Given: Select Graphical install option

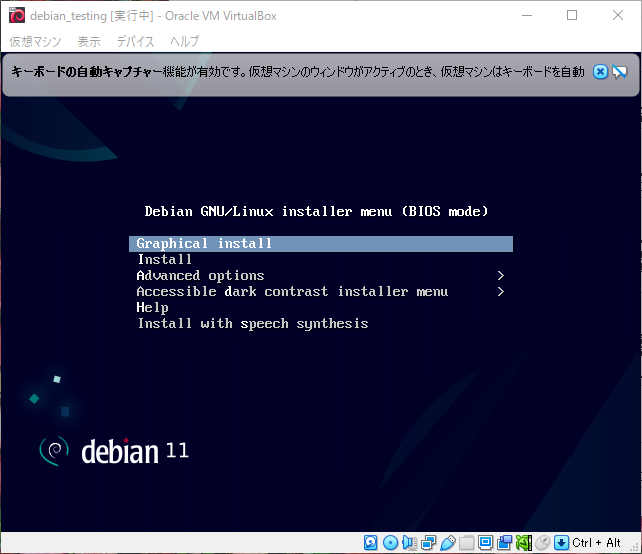Looking at the screenshot, I should pyautogui.click(x=321, y=244).
